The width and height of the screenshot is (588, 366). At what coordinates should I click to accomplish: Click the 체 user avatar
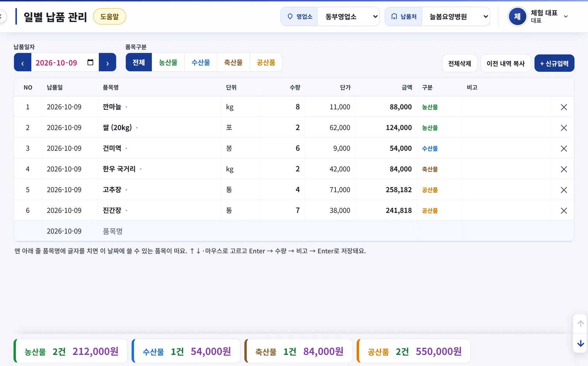[x=517, y=17]
